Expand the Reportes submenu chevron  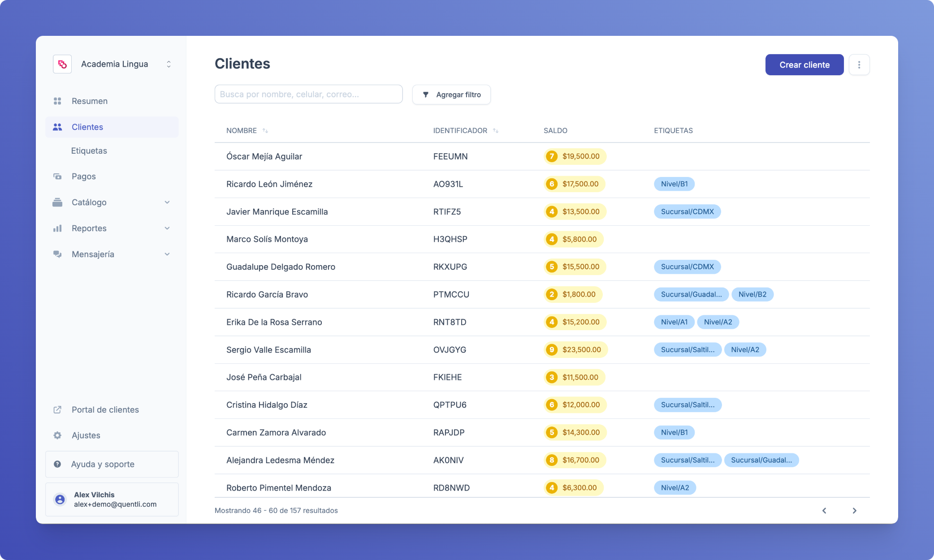click(167, 228)
